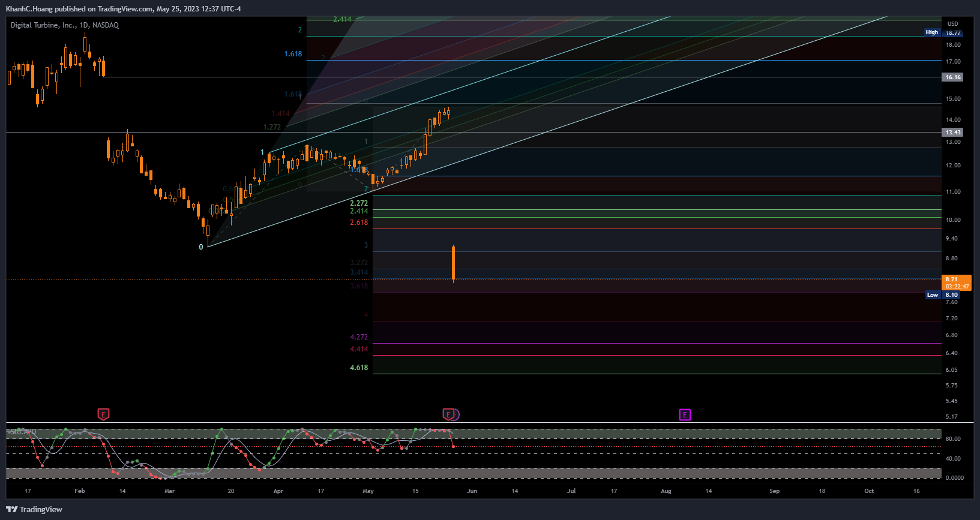980x520 pixels.
Task: Click the 10.00 price axis value
Action: 953,220
